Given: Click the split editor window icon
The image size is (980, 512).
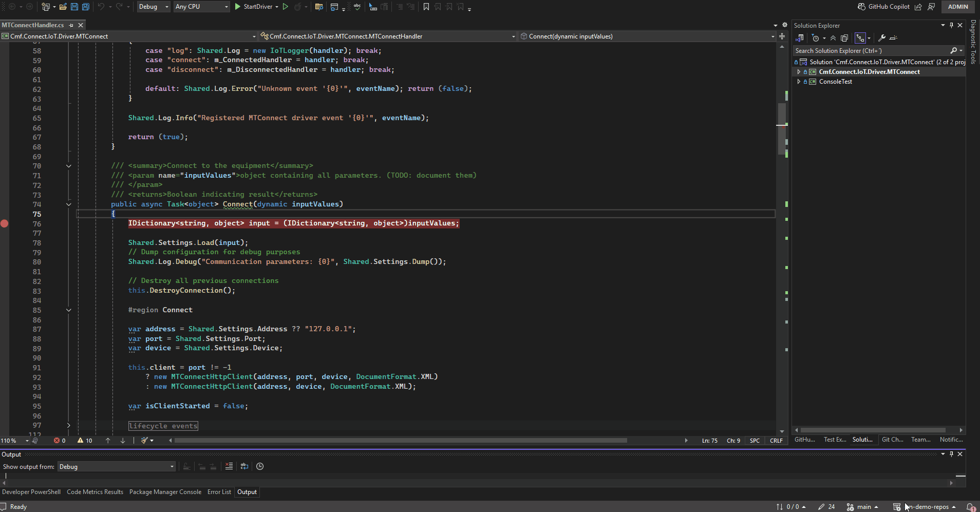Looking at the screenshot, I should [782, 36].
